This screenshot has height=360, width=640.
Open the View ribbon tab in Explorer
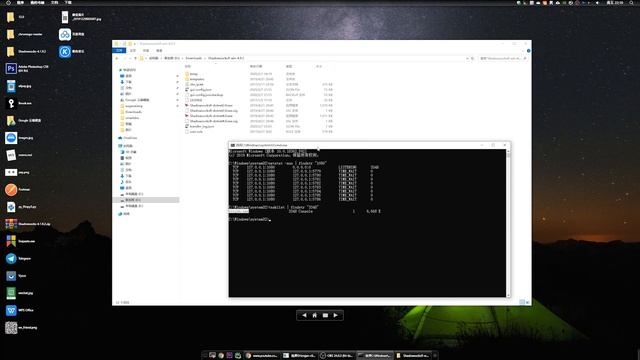pos(159,51)
